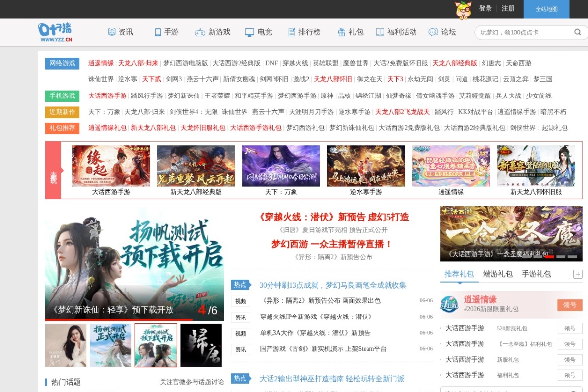588x392 pixels.
Task: Click the 视频 tag on 单机3A大作 row
Action: (241, 333)
